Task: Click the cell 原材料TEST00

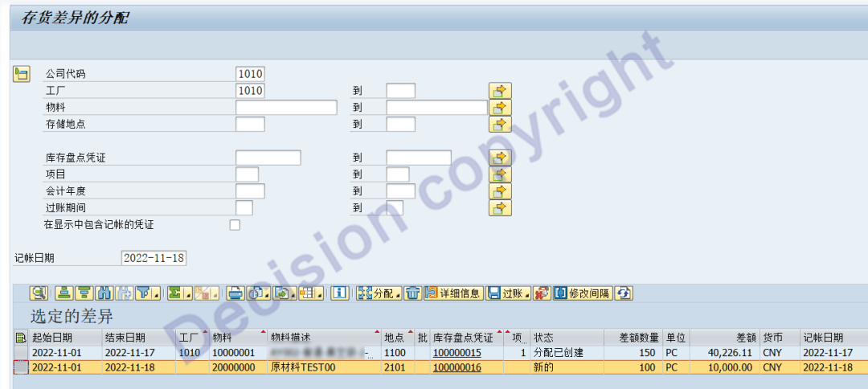Action: click(x=324, y=367)
